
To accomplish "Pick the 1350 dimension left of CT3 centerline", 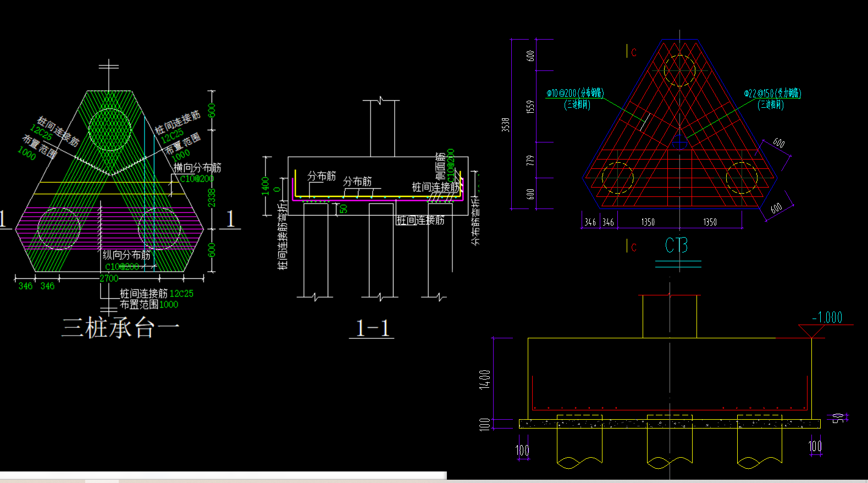I will [648, 222].
